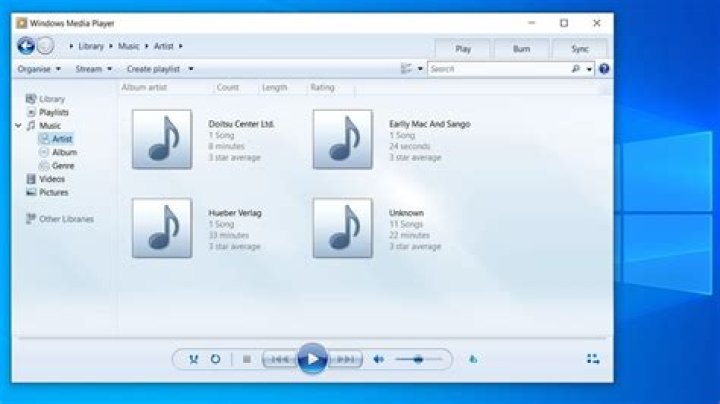
Task: Open the Help question mark icon
Action: point(604,69)
